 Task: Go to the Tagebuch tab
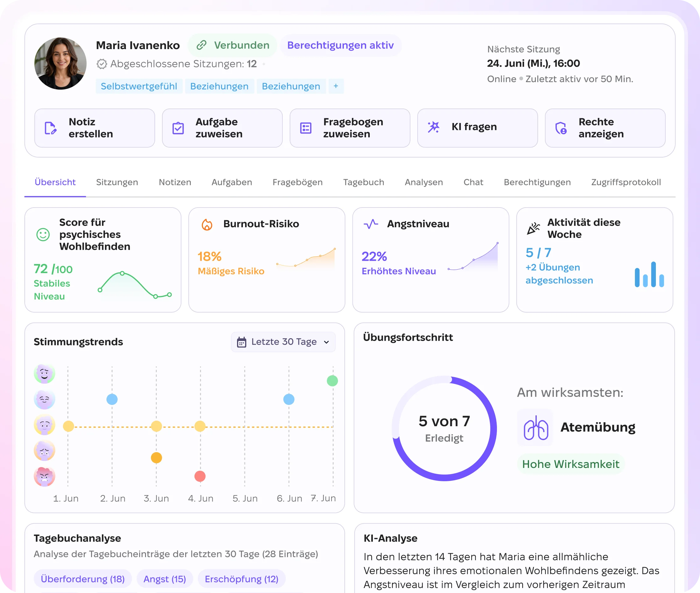pyautogui.click(x=364, y=182)
